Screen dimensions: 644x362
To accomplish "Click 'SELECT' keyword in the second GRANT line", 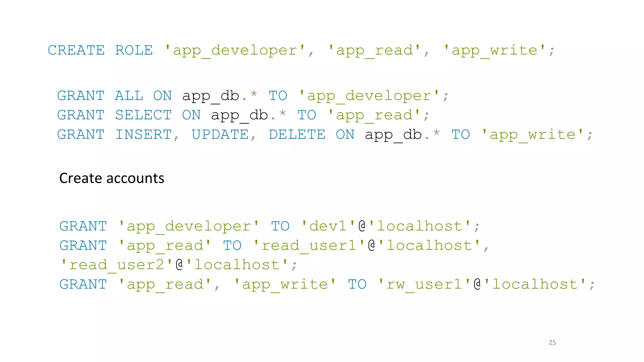I will [143, 115].
